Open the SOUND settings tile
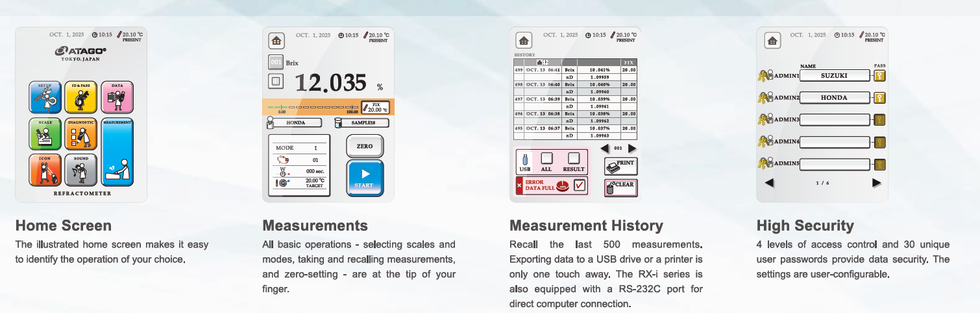This screenshot has width=980, height=313. (81, 170)
